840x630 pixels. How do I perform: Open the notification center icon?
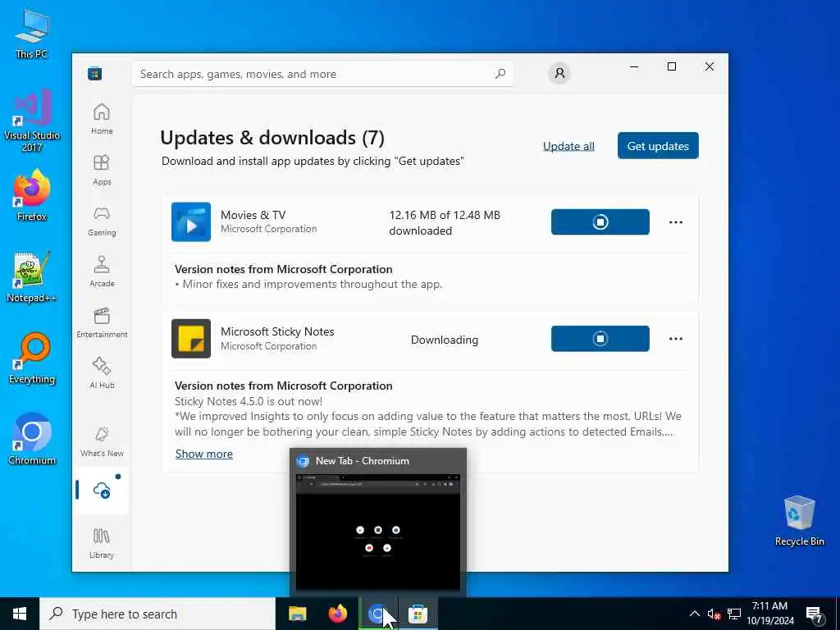click(x=815, y=614)
